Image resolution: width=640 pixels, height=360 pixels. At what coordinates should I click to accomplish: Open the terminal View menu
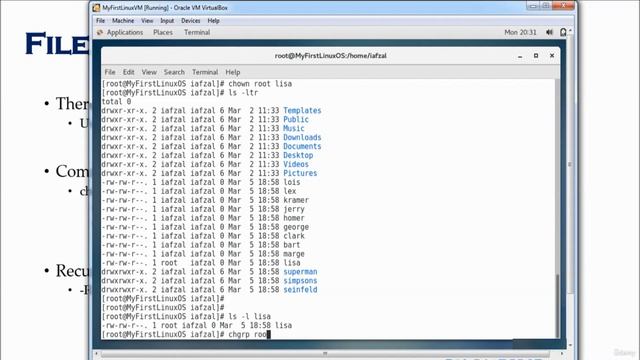point(149,72)
